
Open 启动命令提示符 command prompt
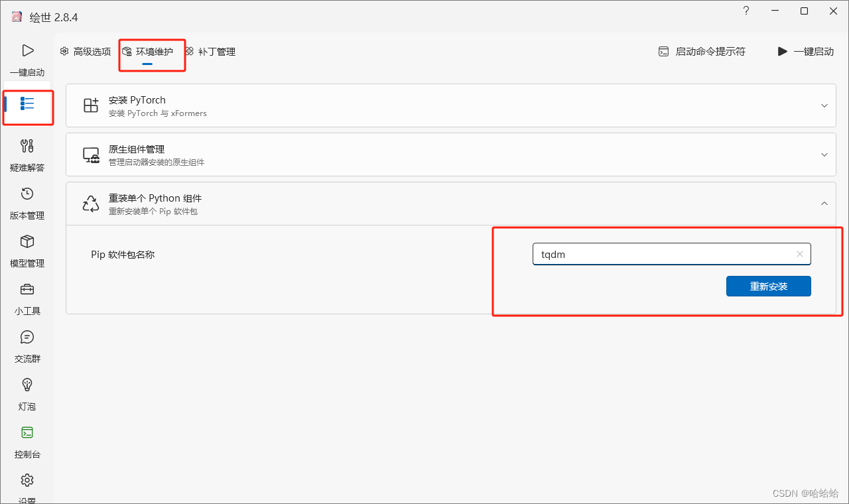click(x=701, y=51)
